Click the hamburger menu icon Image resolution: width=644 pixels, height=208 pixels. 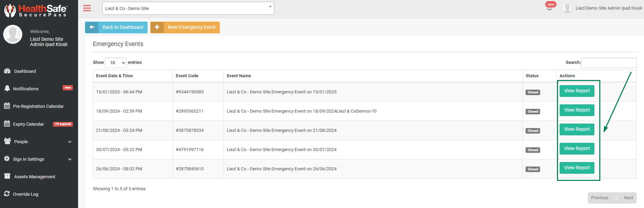tap(87, 8)
